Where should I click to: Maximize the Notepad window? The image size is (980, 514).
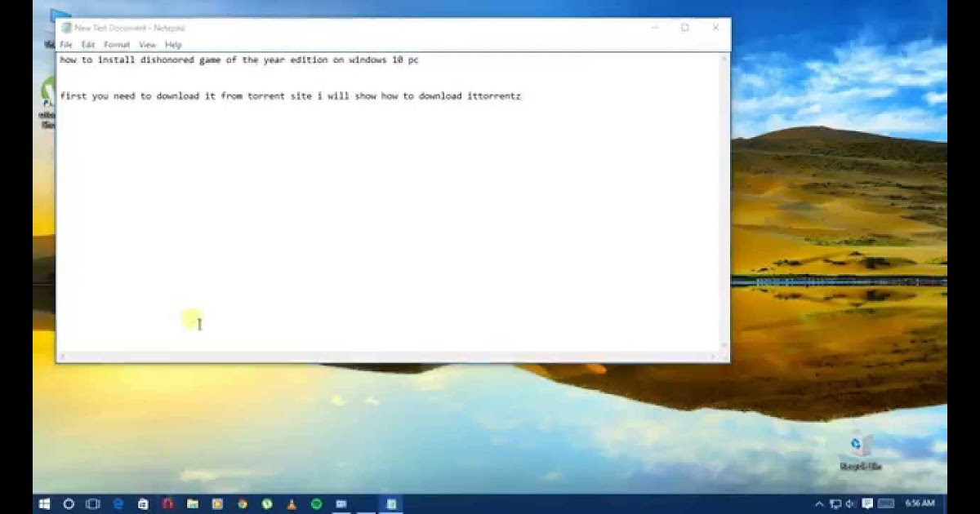tap(684, 28)
